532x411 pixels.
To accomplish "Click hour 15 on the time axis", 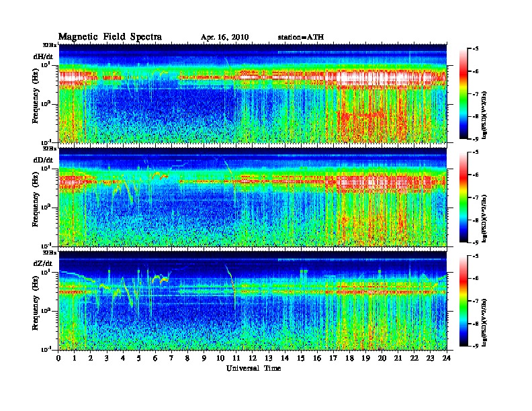I will click(x=301, y=359).
